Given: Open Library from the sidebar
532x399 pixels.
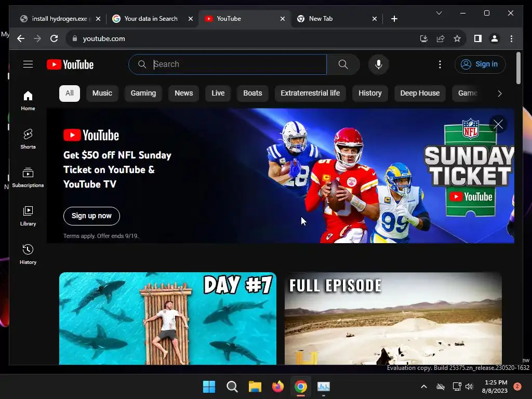Looking at the screenshot, I should pos(28,216).
